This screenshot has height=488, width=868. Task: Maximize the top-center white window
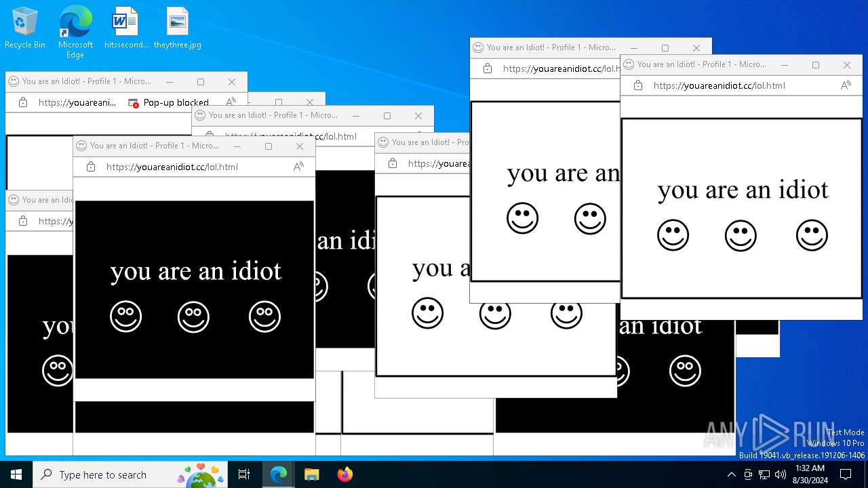[x=665, y=48]
